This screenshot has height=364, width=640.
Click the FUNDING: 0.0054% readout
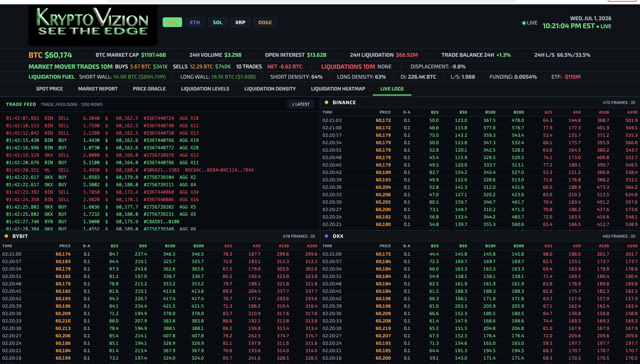pyautogui.click(x=513, y=77)
